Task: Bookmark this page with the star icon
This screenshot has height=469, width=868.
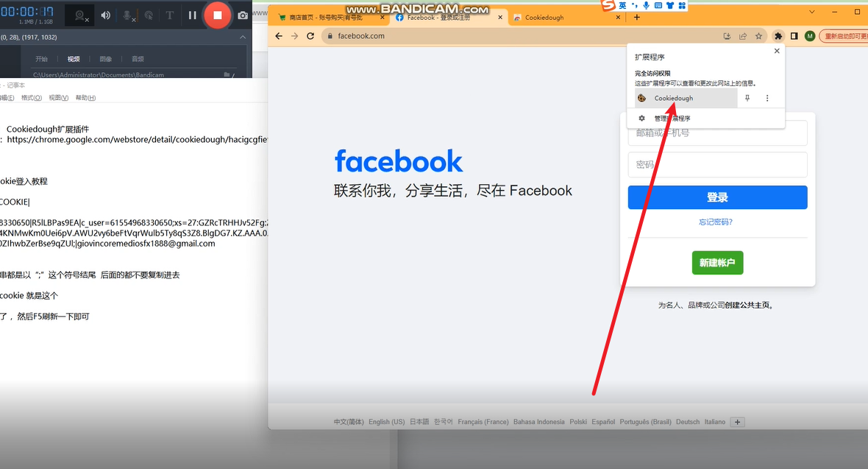Action: coord(759,36)
